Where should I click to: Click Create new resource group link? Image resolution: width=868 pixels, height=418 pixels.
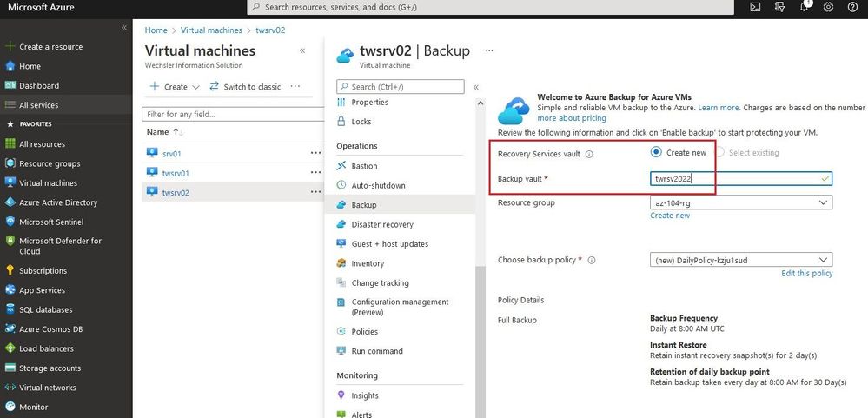670,216
